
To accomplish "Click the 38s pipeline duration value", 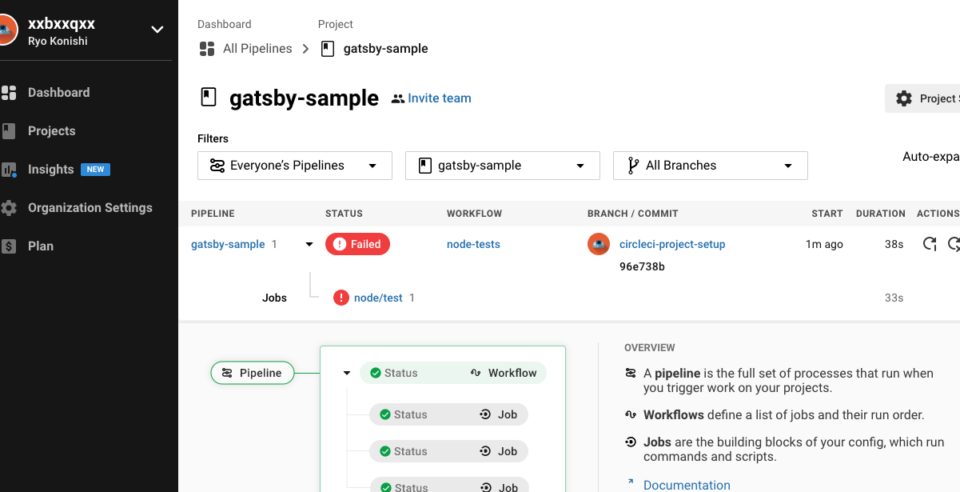I will pyautogui.click(x=894, y=244).
